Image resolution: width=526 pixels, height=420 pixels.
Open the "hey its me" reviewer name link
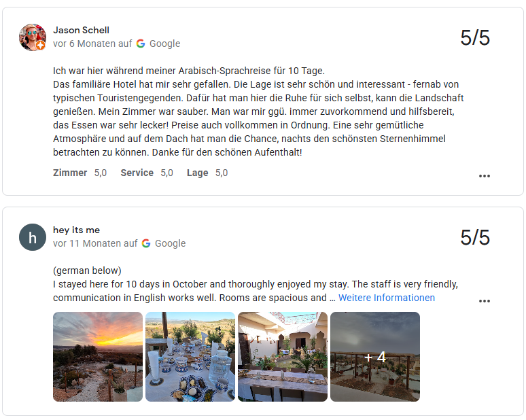tap(76, 230)
